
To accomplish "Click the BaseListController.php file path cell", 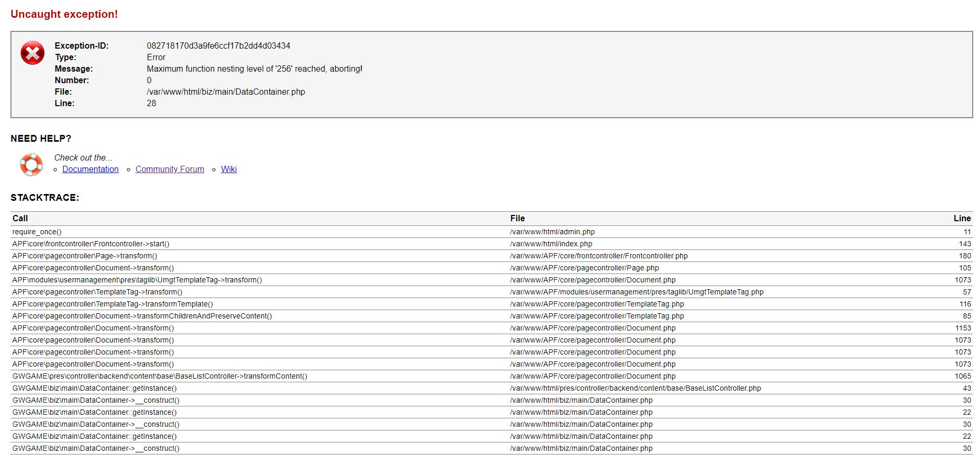I will click(x=636, y=388).
